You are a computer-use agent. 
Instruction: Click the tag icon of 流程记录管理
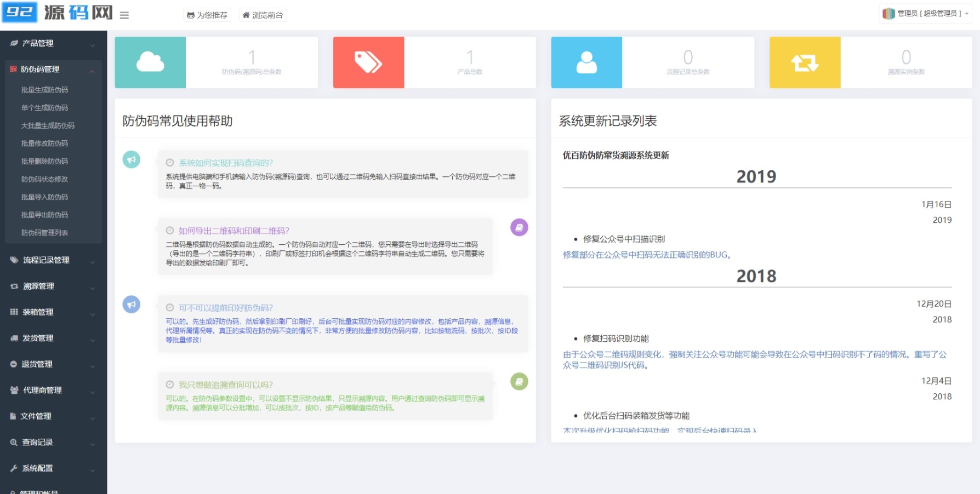pyautogui.click(x=14, y=260)
